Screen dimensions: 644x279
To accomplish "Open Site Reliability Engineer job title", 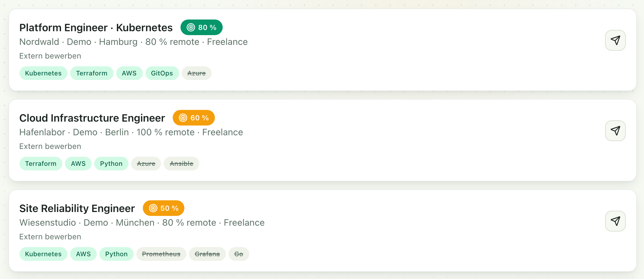I will 77,208.
